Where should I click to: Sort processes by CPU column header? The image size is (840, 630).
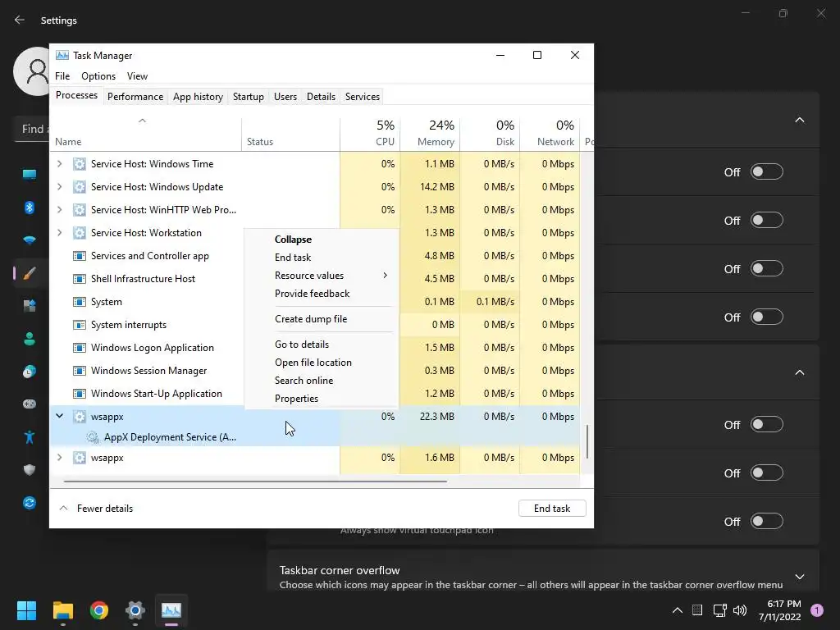pyautogui.click(x=370, y=133)
